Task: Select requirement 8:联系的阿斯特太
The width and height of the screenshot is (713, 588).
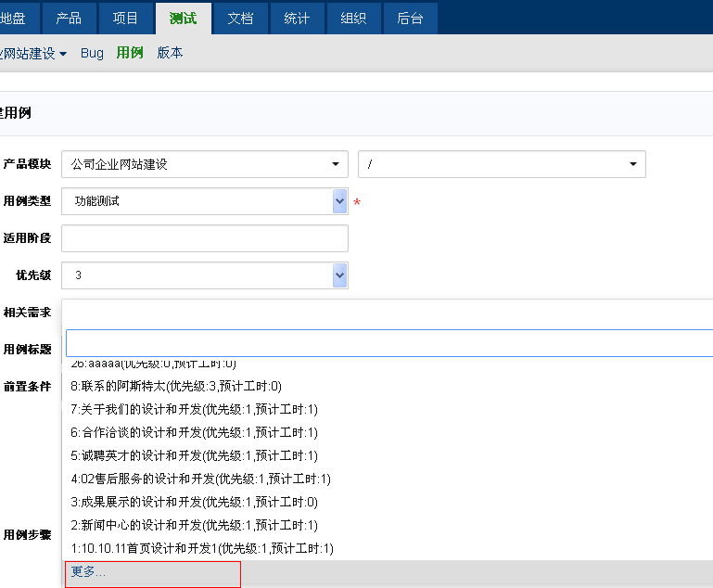Action: (x=176, y=386)
